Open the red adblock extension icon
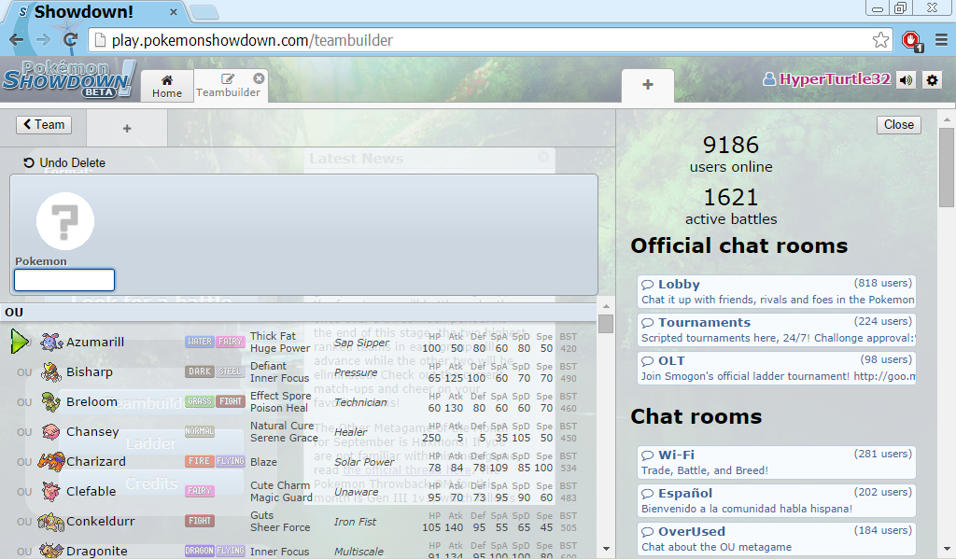956x560 pixels. [911, 41]
